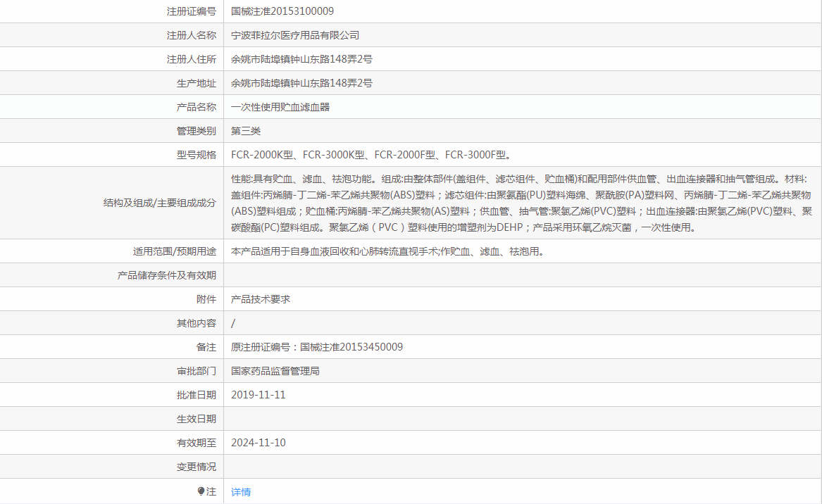Click registrant name 宁波菲拉尔医疗用品有限公司
The image size is (822, 504).
pos(295,35)
